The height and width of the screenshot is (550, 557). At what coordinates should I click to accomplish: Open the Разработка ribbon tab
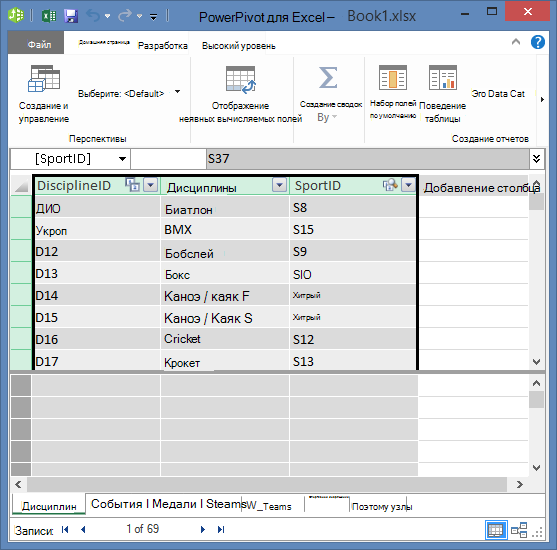coord(163,45)
